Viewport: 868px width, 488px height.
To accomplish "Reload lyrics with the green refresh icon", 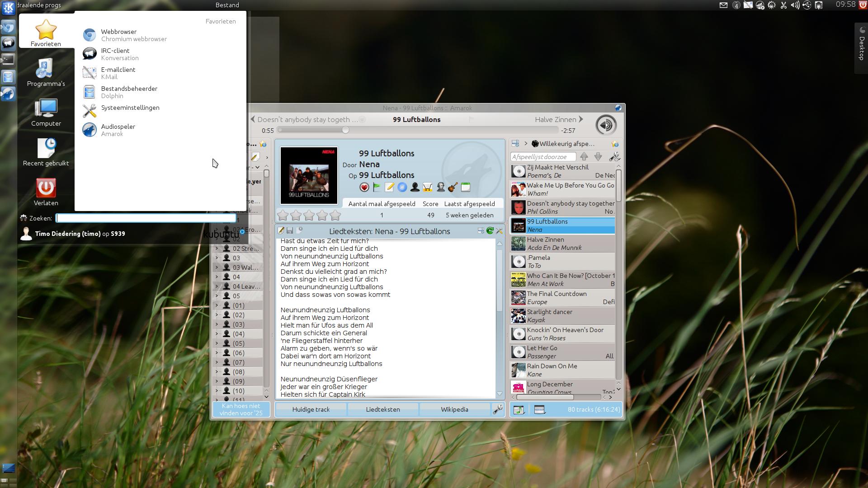I will 490,231.
